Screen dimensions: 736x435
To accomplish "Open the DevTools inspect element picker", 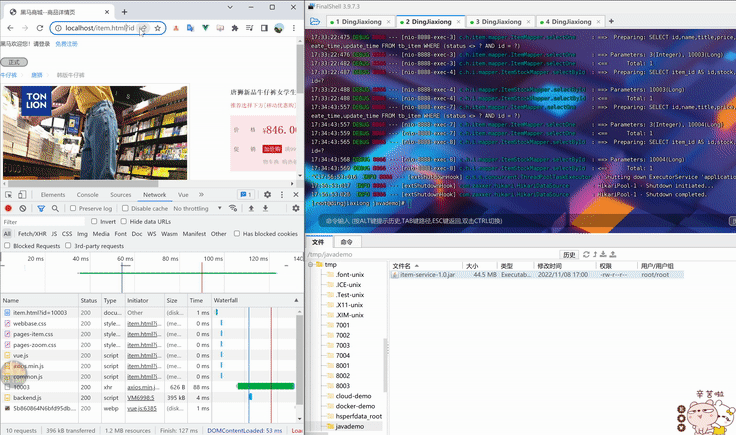I will (x=8, y=194).
